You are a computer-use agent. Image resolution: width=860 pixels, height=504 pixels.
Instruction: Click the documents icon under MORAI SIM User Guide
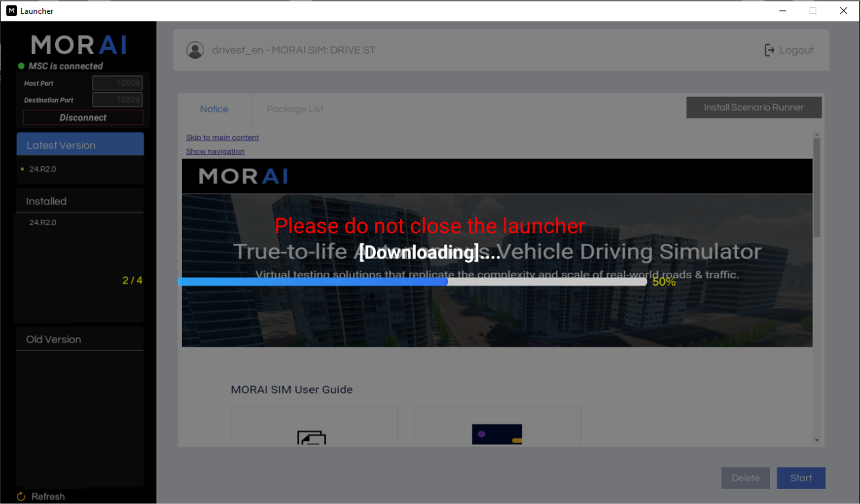tap(311, 439)
